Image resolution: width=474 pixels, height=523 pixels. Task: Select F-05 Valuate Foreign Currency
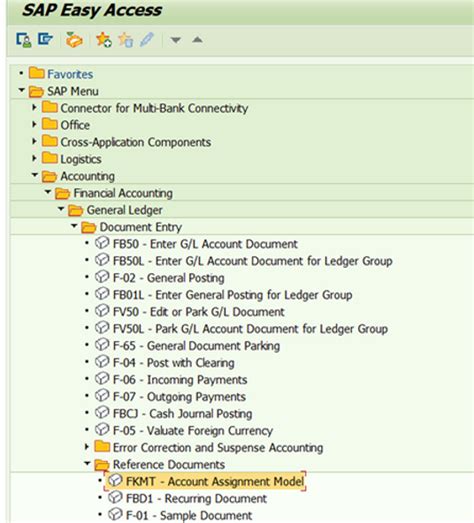(193, 431)
